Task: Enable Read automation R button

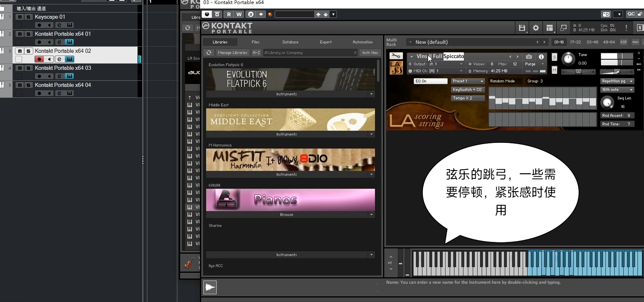Action: coord(229,14)
